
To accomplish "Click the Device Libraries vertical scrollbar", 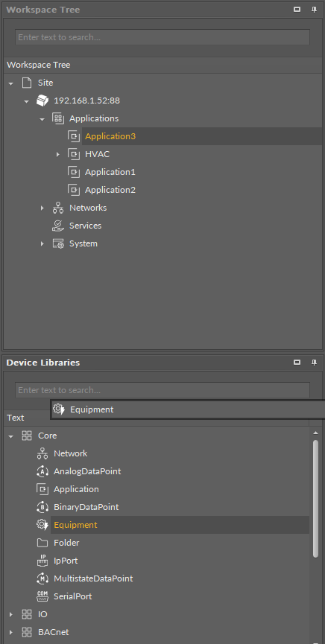I will (315, 499).
